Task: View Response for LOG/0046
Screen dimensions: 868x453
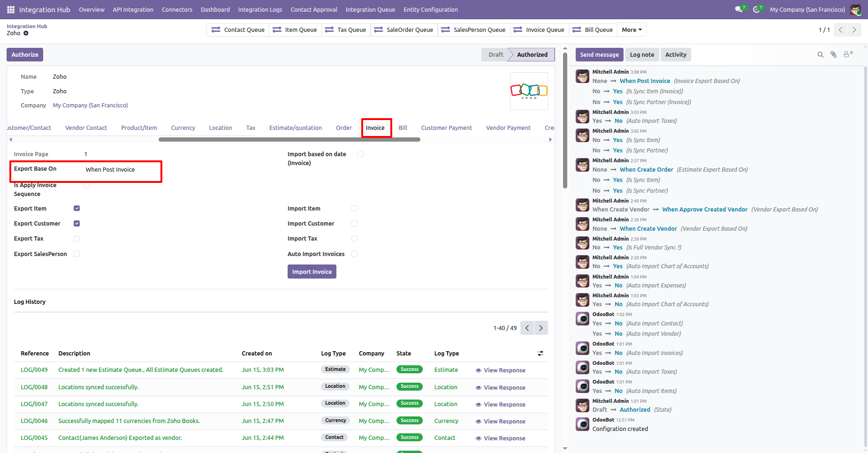Action: (x=500, y=422)
